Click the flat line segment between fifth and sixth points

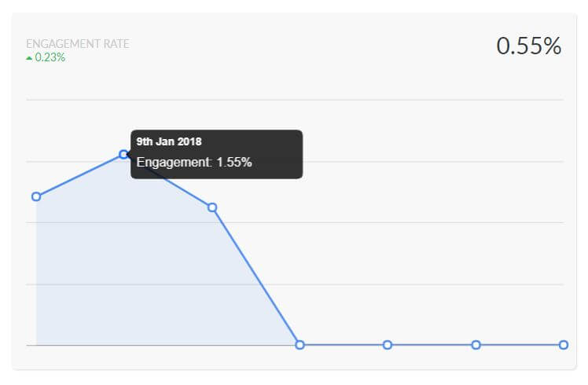[432, 345]
